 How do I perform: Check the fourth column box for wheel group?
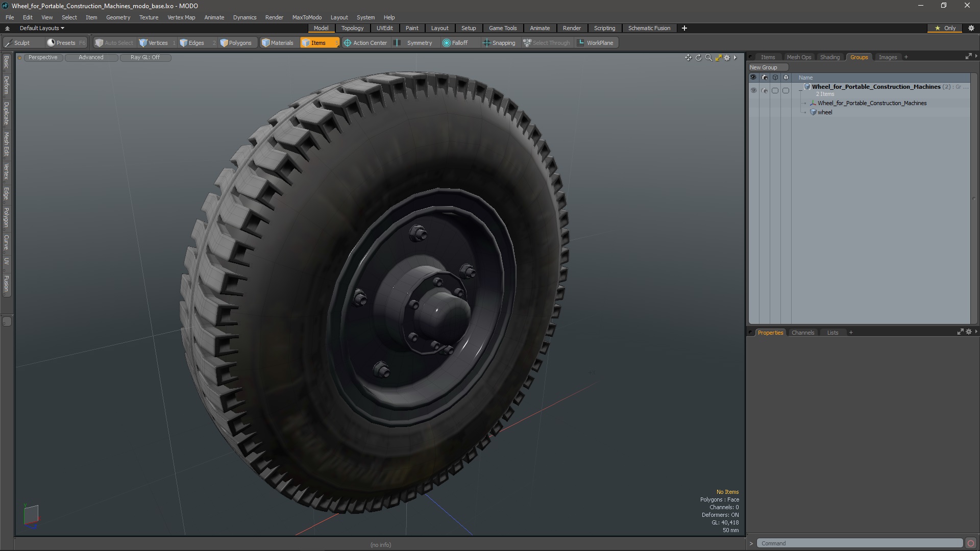(x=786, y=91)
